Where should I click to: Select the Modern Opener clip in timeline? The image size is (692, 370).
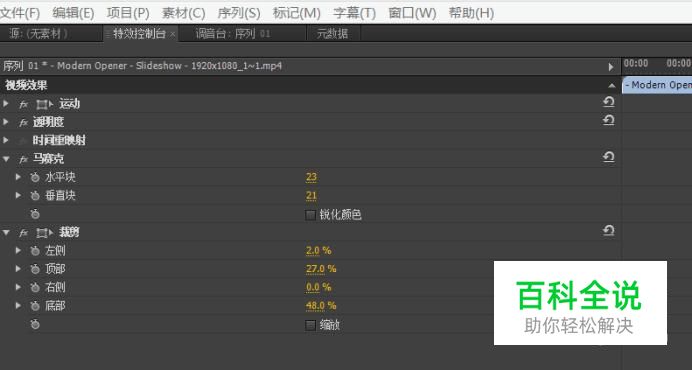tap(657, 85)
